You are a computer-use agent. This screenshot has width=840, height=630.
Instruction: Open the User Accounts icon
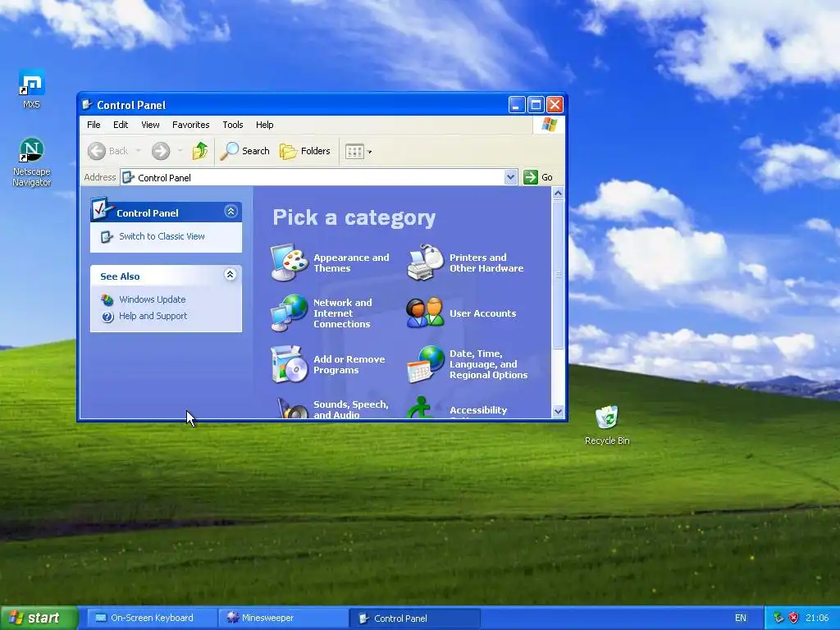(x=426, y=313)
